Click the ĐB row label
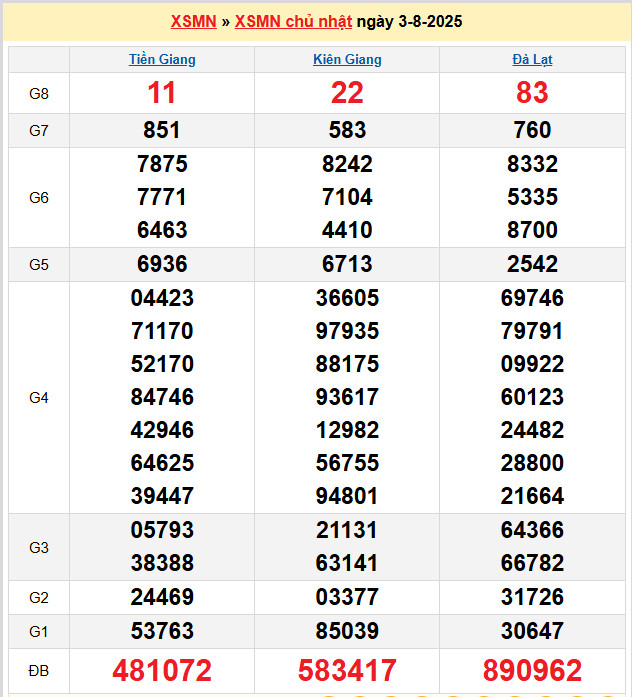 click(39, 671)
